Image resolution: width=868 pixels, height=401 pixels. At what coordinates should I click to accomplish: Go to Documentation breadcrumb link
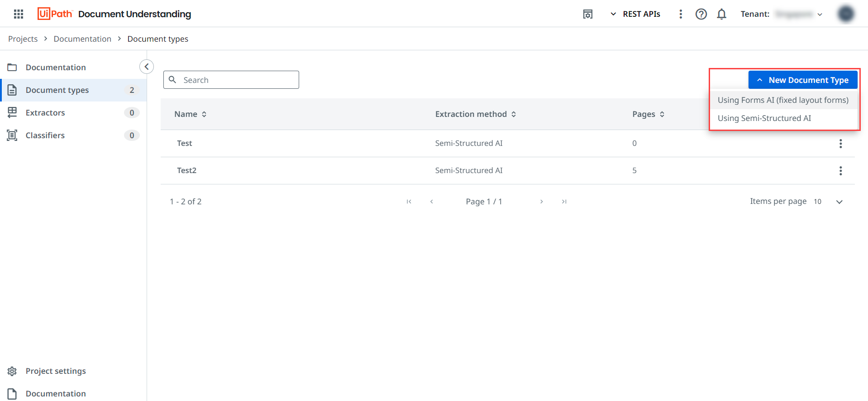click(x=82, y=39)
